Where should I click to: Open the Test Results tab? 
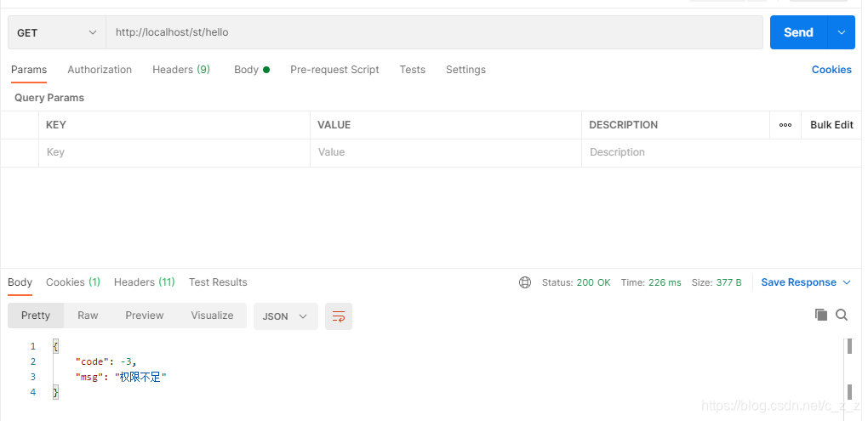(218, 282)
